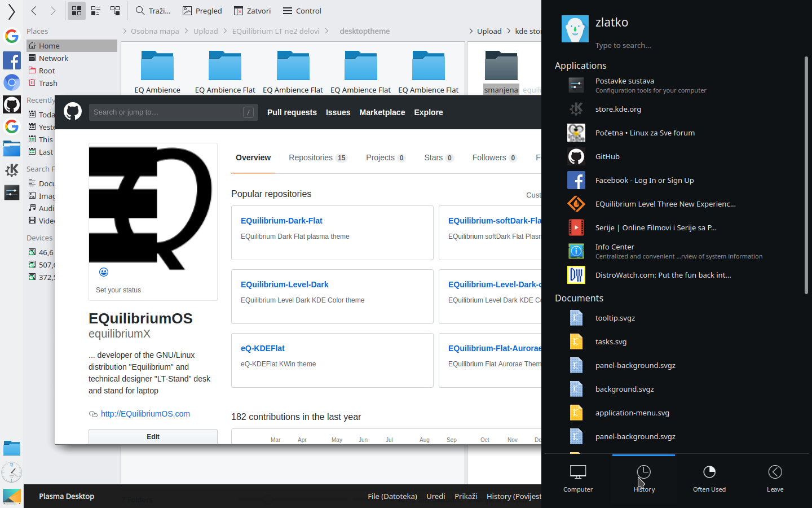
Task: Switch Dolphin to compact view mode
Action: tap(96, 11)
